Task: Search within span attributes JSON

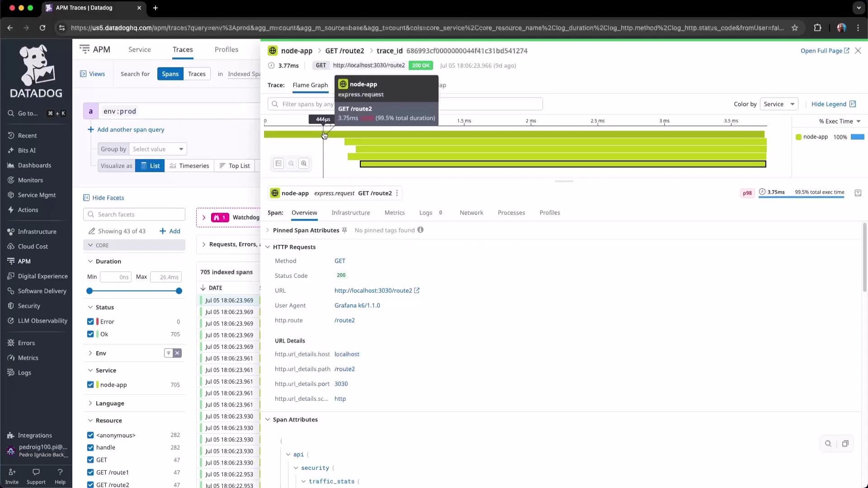Action: 828,444
